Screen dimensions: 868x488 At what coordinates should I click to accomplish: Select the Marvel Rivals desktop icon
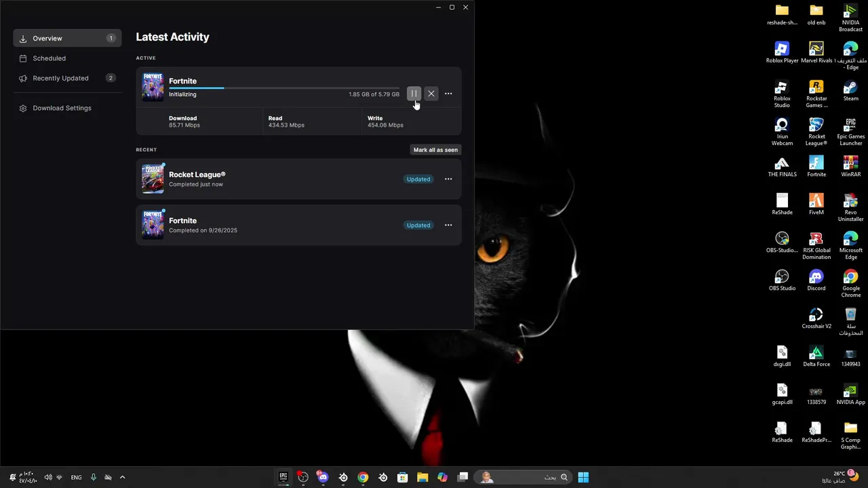(x=816, y=53)
